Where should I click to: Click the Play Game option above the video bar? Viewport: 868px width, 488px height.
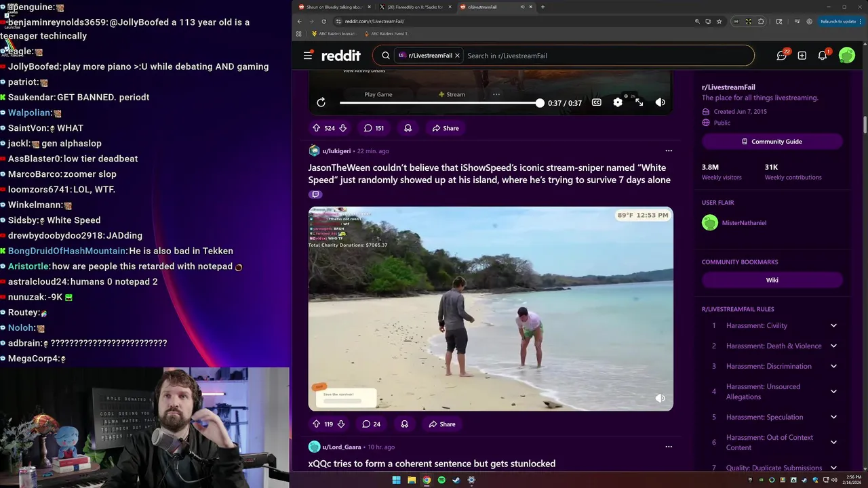point(378,94)
